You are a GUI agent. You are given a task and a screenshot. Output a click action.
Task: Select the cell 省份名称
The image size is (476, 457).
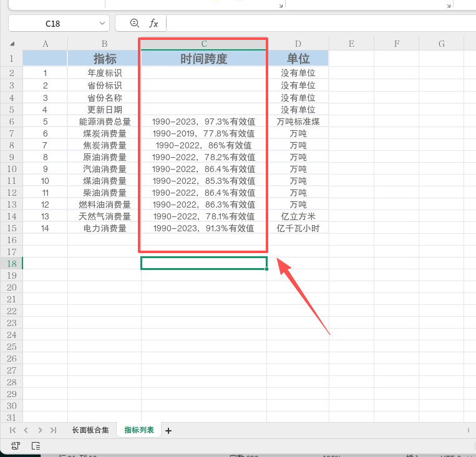(x=104, y=98)
